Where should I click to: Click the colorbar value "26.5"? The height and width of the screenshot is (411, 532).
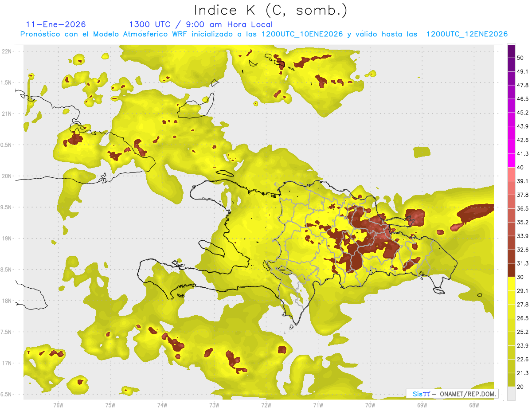tap(523, 318)
